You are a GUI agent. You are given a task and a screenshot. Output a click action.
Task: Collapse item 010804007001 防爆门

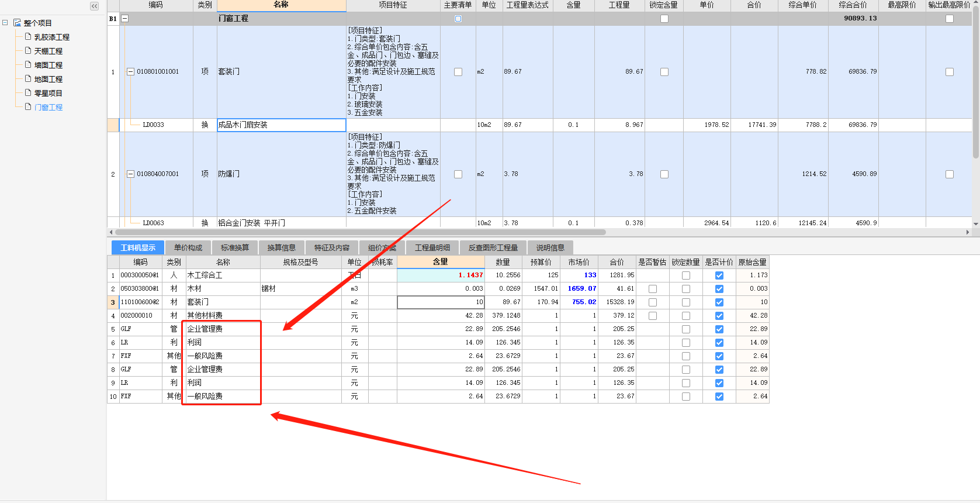click(131, 174)
